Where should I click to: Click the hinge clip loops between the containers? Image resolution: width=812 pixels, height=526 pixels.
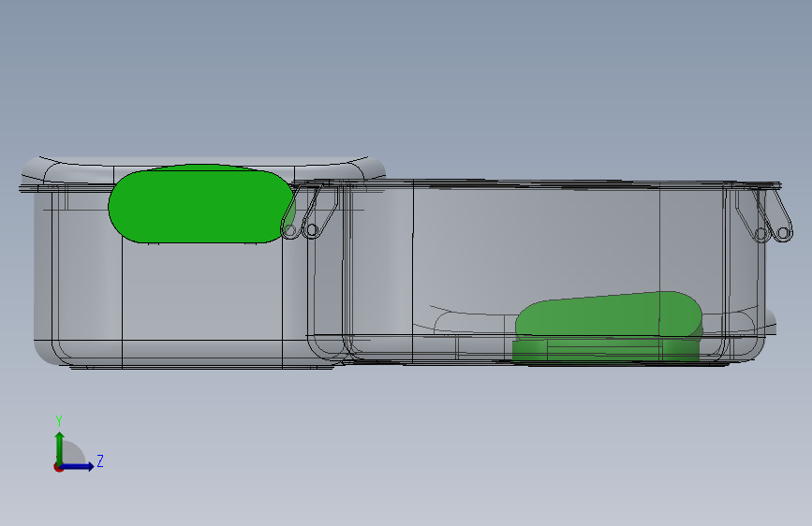tap(309, 212)
